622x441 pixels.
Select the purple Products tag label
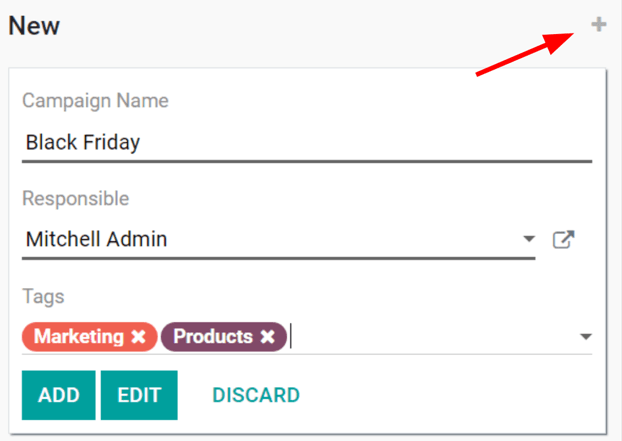tap(213, 337)
